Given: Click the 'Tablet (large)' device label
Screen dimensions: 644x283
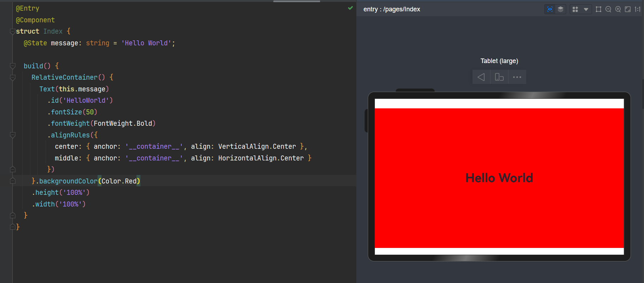Looking at the screenshot, I should (499, 61).
